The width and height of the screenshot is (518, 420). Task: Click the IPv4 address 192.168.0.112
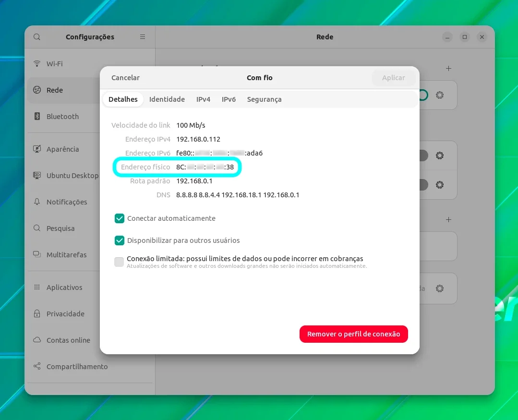pos(198,139)
